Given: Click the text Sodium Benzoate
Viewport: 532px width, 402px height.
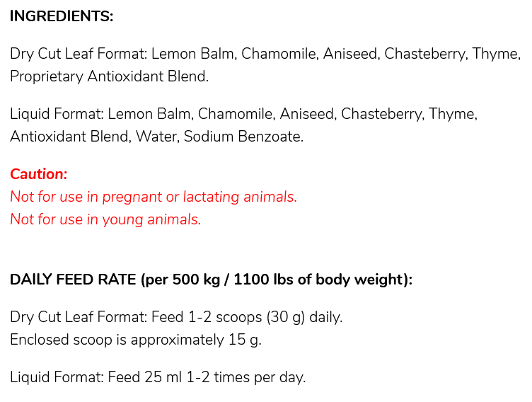Looking at the screenshot, I should point(243,137).
